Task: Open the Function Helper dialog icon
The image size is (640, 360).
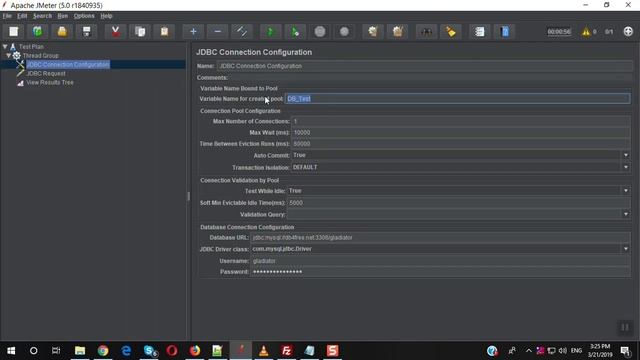Action: [x=480, y=31]
